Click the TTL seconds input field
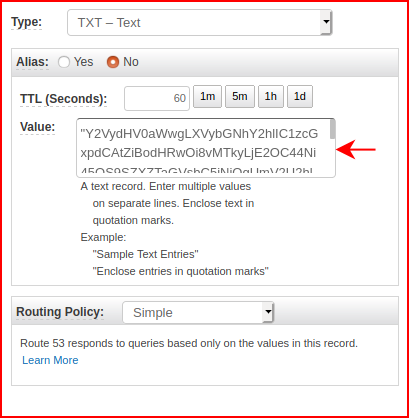 (157, 98)
